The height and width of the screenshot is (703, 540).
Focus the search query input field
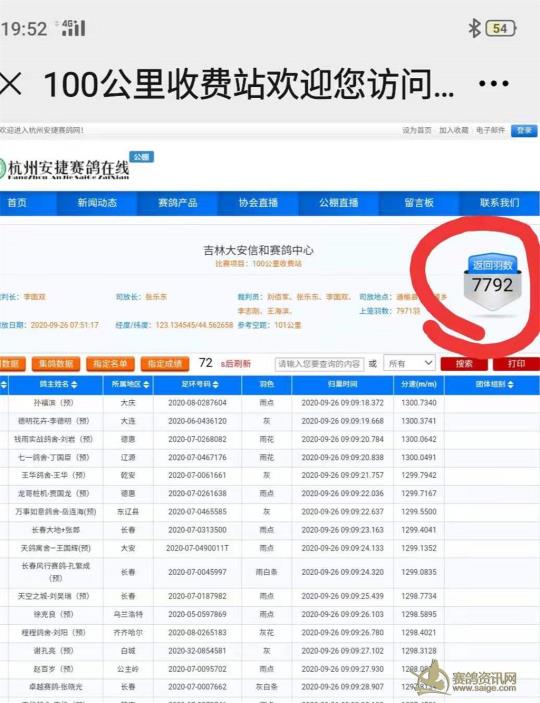(x=319, y=364)
